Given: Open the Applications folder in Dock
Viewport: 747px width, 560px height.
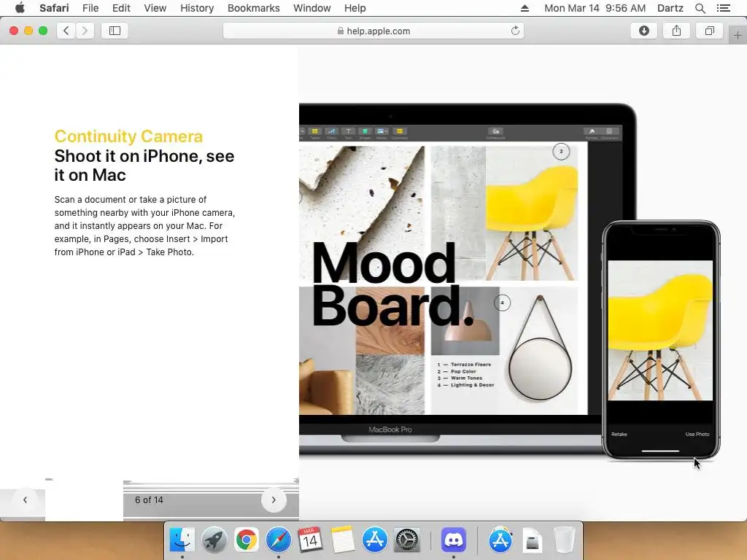Looking at the screenshot, I should pyautogui.click(x=500, y=540).
